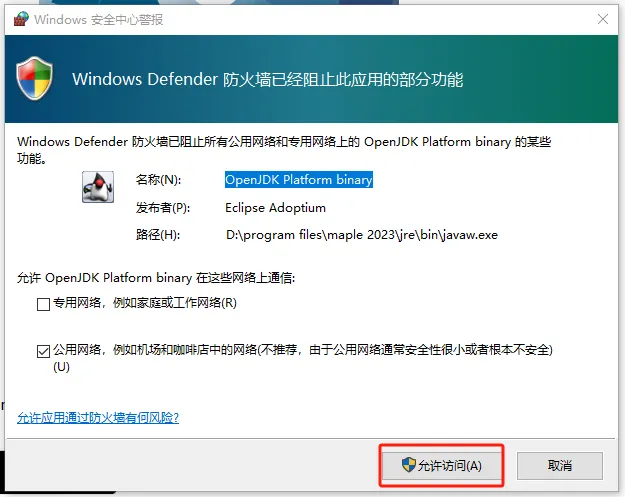Click the 发布者(P): label

[163, 208]
